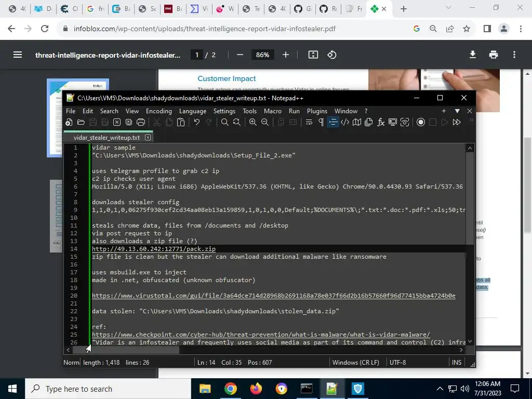Click the New file icon in Notepad++
Image resolution: width=532 pixels, height=399 pixels.
[x=69, y=122]
